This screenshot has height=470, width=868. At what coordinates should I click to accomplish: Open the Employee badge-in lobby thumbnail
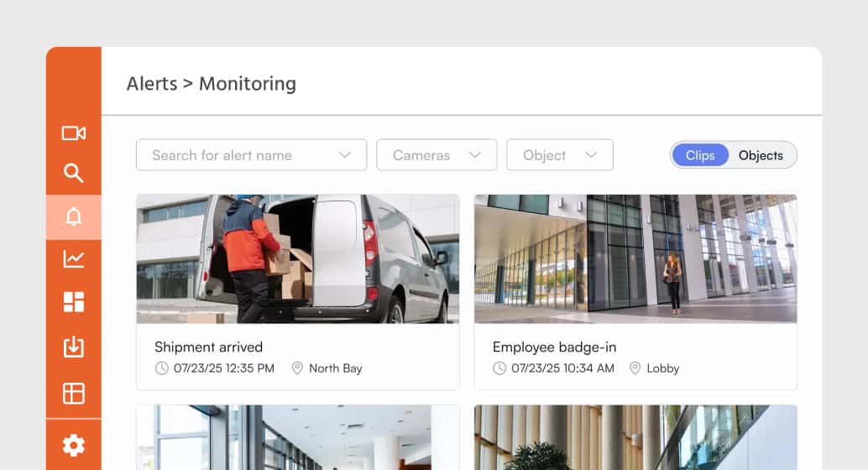coord(635,258)
